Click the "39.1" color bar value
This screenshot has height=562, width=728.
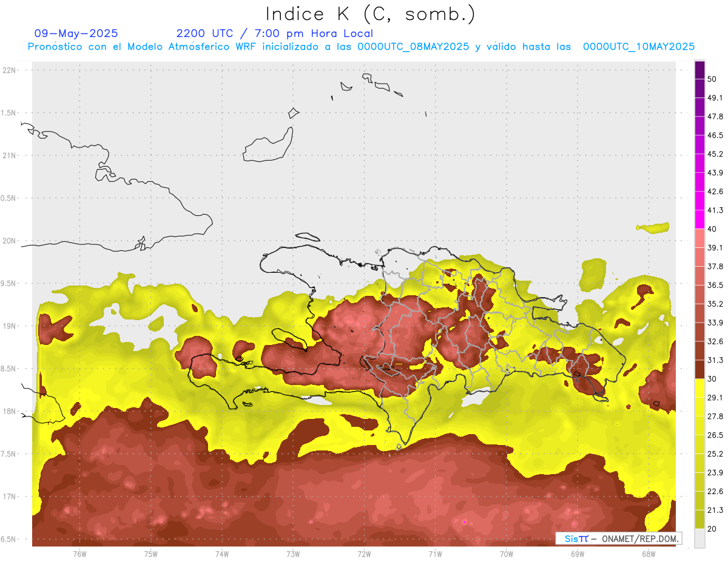point(715,247)
